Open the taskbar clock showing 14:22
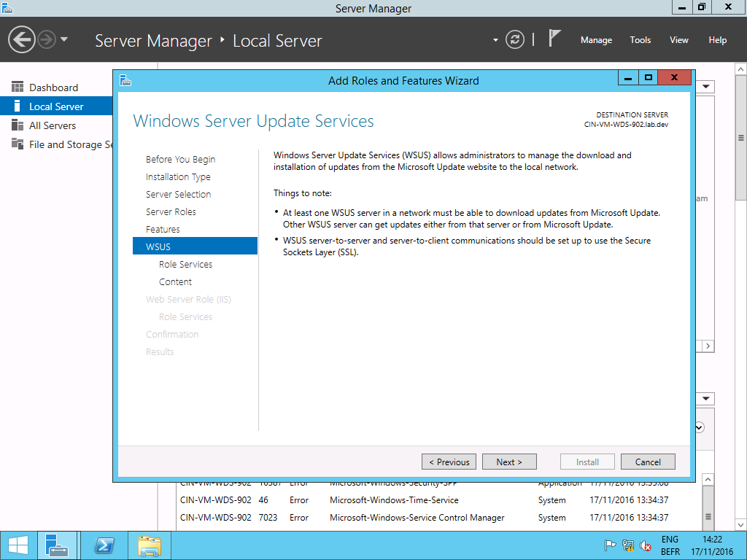Screen dimensions: 747x560 point(712,545)
